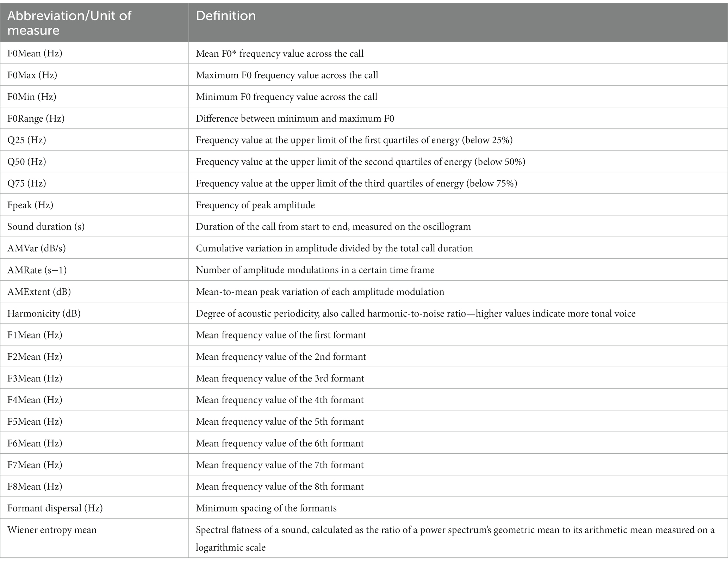
Task: Click the harmonic-to-noise ratio definition text
Action: pyautogui.click(x=416, y=313)
